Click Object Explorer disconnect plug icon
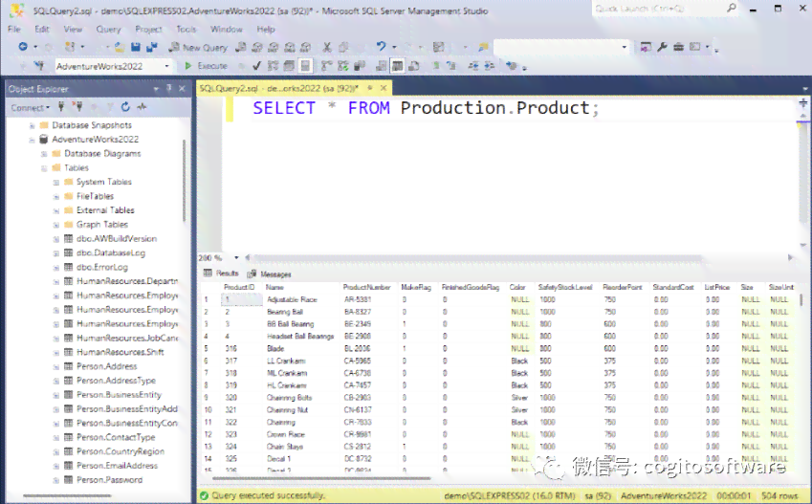This screenshot has height=504, width=812. click(x=77, y=107)
